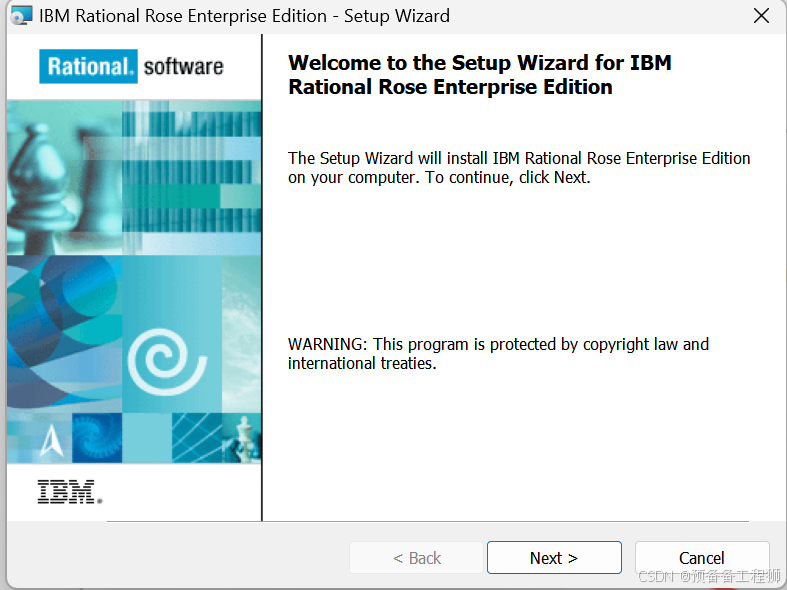Click the IBM logo in the side panel
Image resolution: width=787 pixels, height=590 pixels.
pos(70,492)
